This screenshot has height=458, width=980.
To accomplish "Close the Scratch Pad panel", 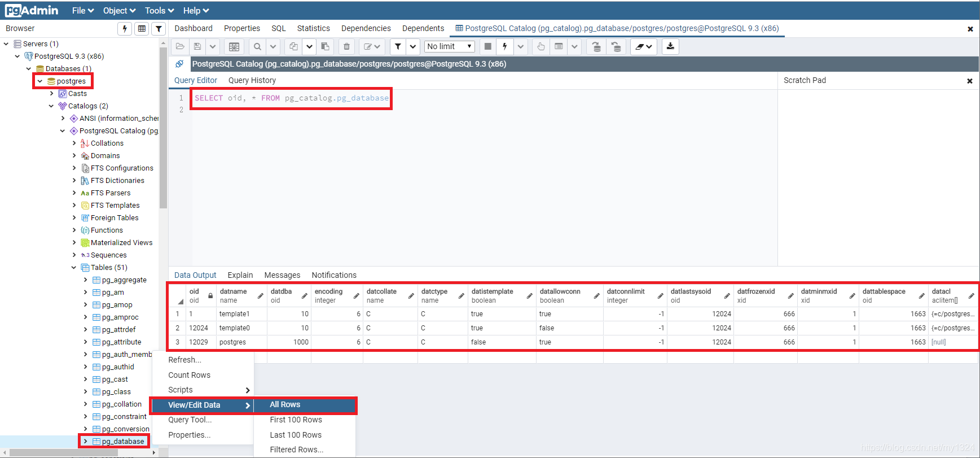I will click(x=970, y=81).
